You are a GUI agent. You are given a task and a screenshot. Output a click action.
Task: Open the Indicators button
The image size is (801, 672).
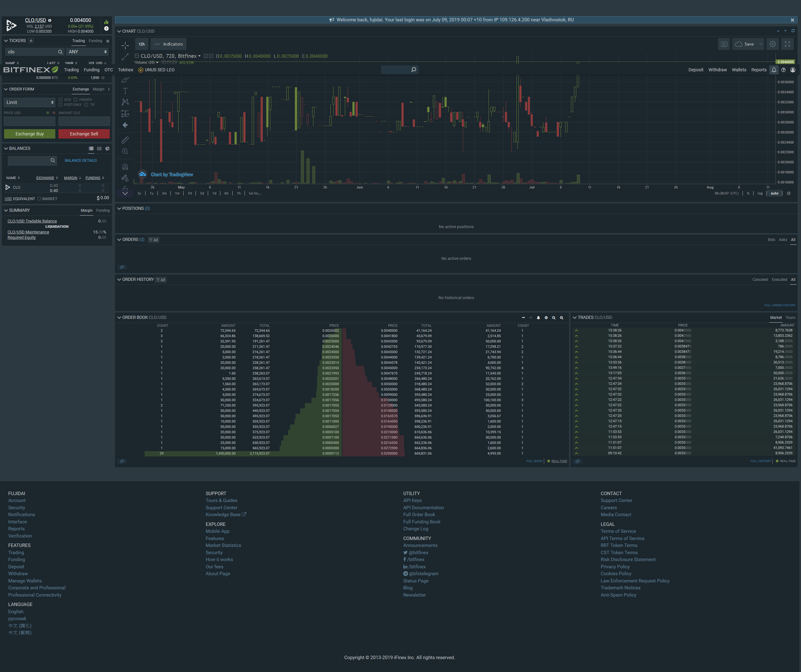click(x=168, y=44)
